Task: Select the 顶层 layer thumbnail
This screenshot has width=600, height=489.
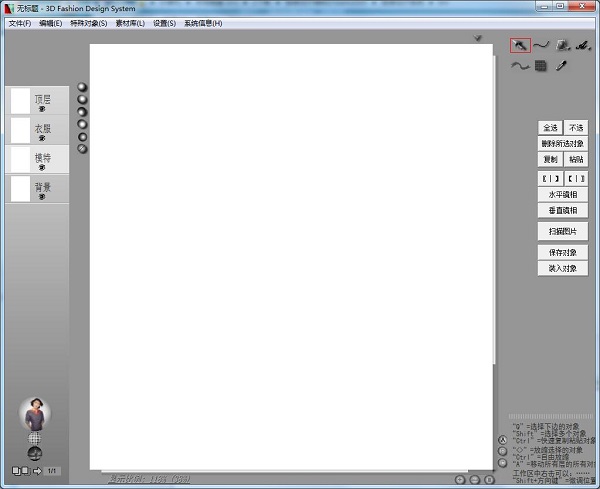Action: click(20, 101)
